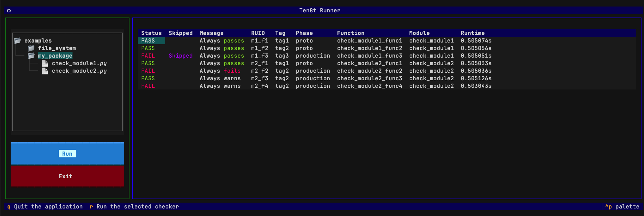
Task: Click the my_package folder icon
Action: tap(31, 56)
